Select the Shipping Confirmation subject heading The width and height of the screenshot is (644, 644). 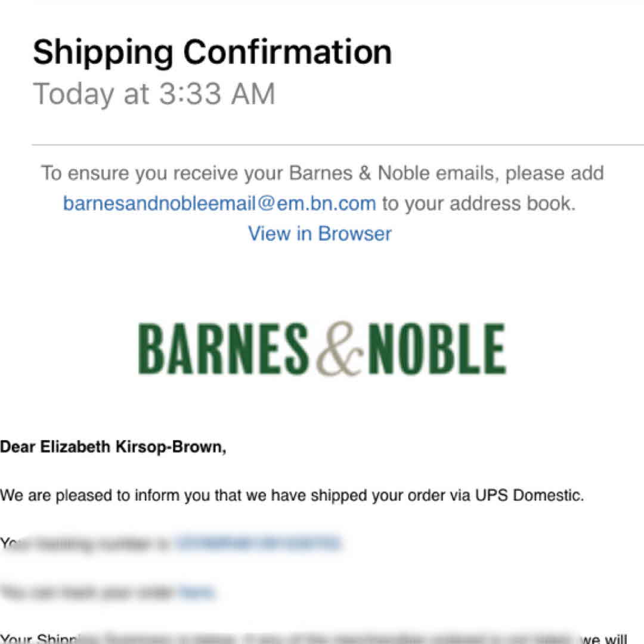pos(212,52)
